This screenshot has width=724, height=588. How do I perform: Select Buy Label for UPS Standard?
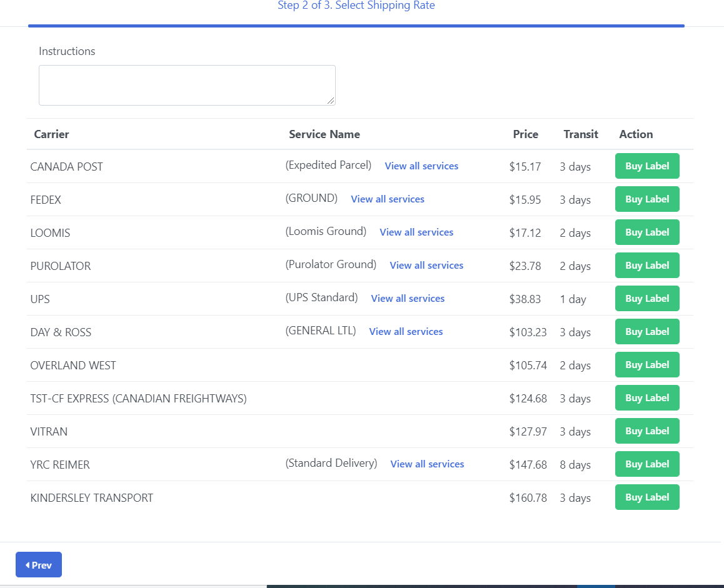[647, 299]
